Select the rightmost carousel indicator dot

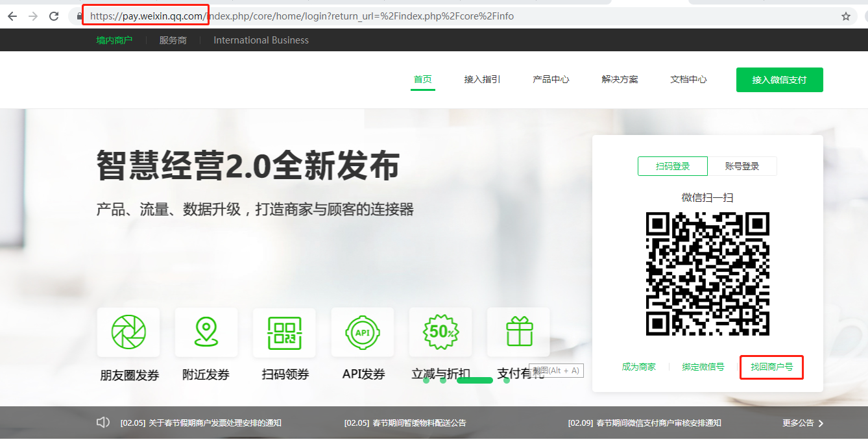(x=507, y=380)
